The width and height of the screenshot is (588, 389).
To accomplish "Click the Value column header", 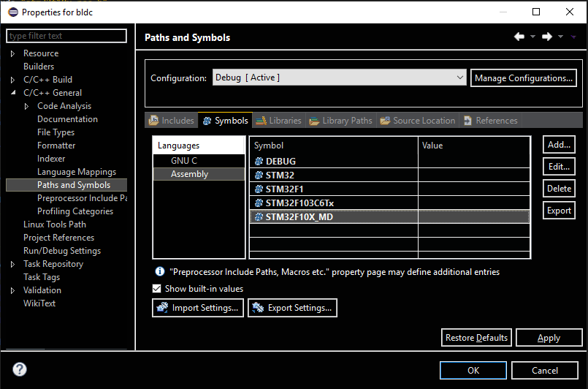I will pos(473,146).
